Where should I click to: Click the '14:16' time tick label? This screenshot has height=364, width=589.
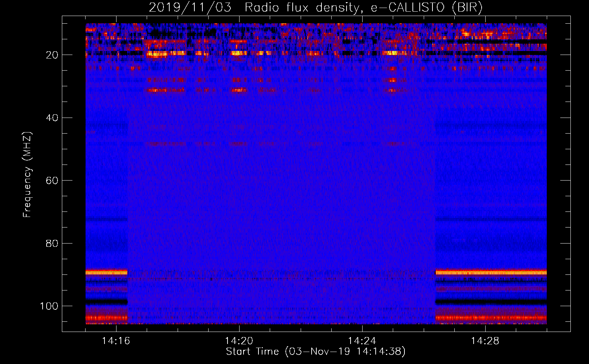(116, 341)
